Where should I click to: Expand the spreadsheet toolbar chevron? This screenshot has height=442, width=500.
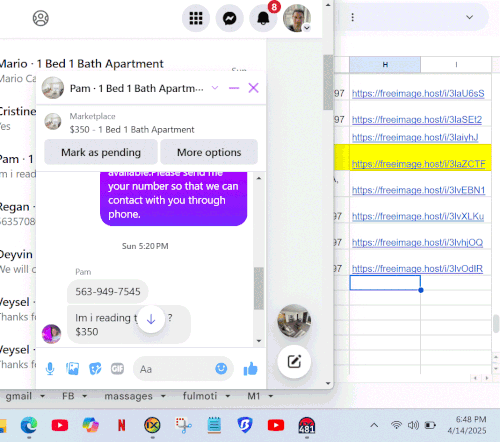pos(469,17)
